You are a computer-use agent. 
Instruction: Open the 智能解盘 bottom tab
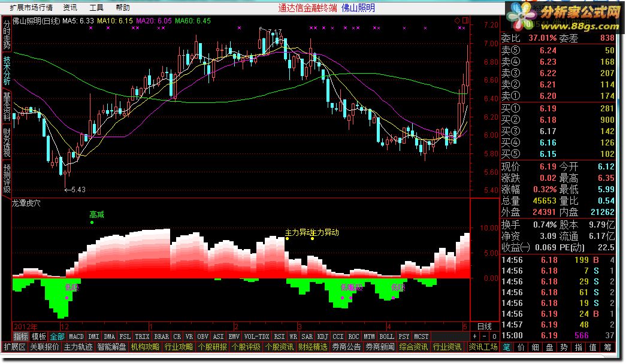click(112, 347)
